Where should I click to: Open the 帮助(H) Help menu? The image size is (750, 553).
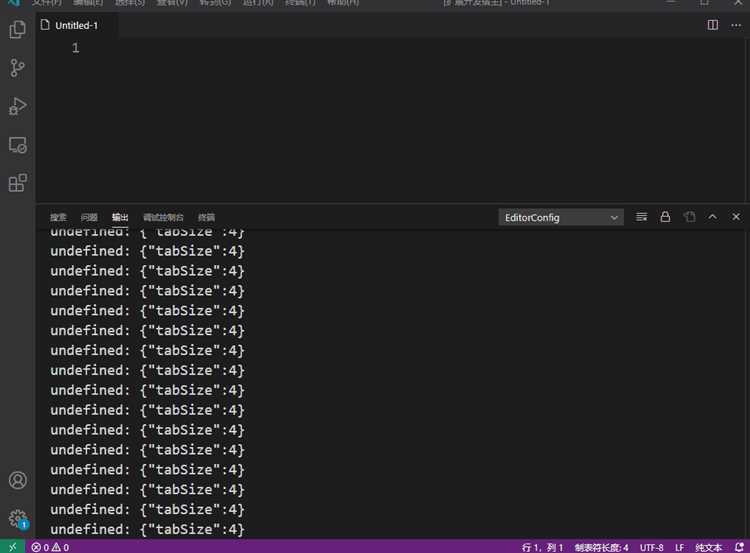tap(343, 3)
